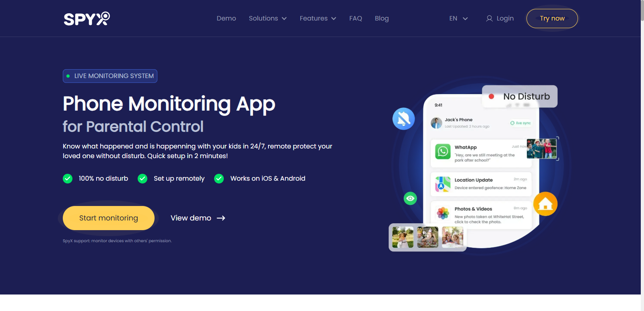Click the first photo thumbnail in the strip

coord(402,237)
